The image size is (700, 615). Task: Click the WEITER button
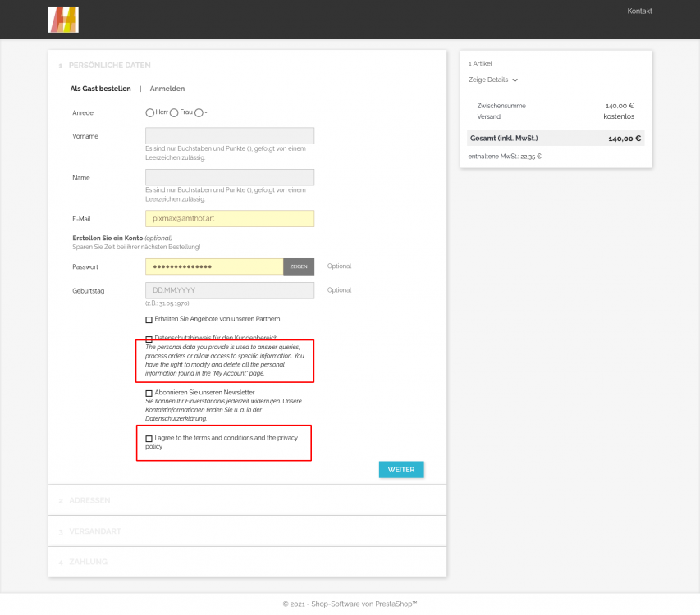click(x=401, y=470)
